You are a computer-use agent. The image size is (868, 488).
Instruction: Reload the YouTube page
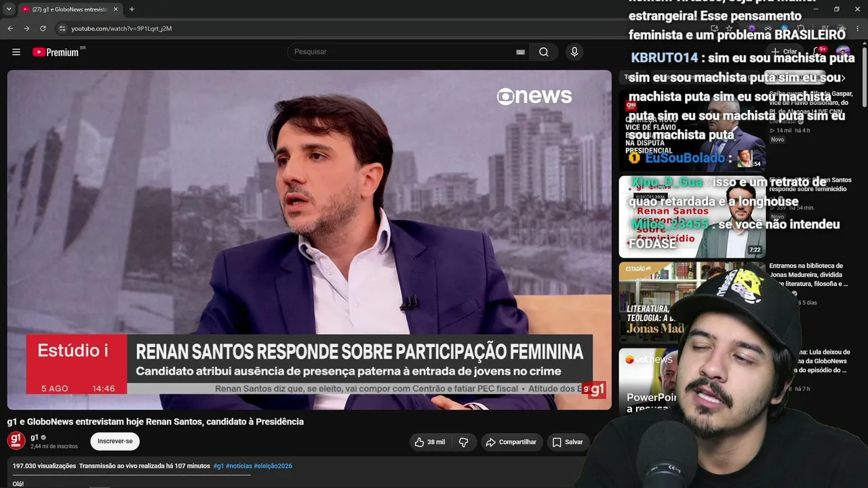click(43, 28)
